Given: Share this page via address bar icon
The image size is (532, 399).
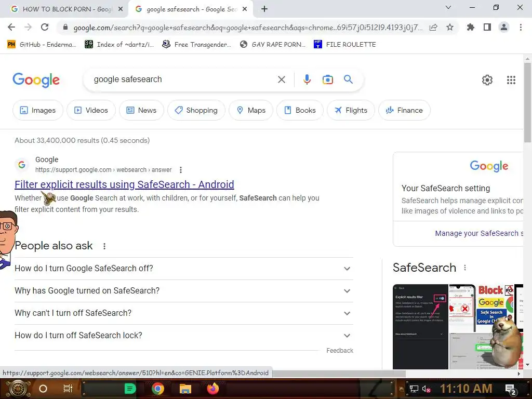Looking at the screenshot, I should pyautogui.click(x=433, y=27).
